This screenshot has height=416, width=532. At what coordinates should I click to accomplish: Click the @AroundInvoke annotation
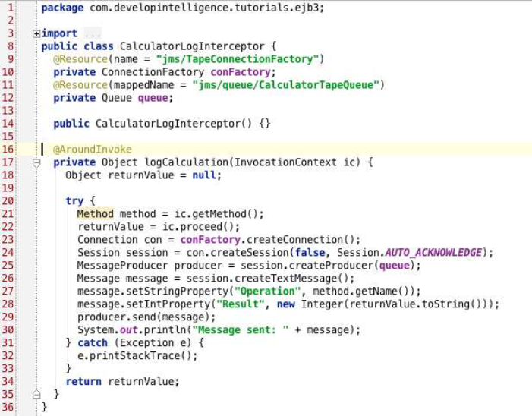(x=92, y=150)
